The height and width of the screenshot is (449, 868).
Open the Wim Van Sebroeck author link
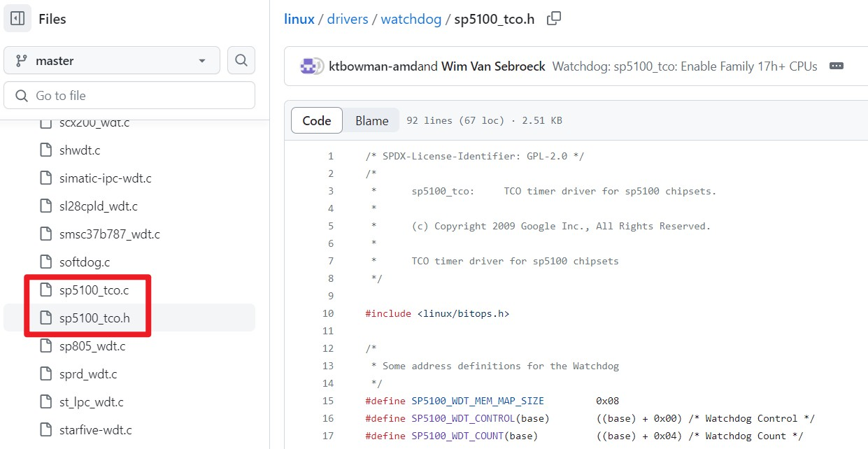(x=493, y=66)
